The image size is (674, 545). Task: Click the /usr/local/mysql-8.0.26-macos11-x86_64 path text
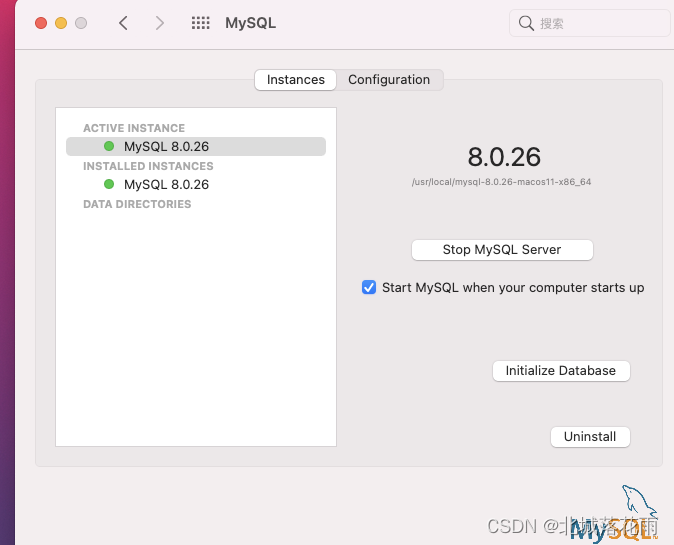[501, 182]
